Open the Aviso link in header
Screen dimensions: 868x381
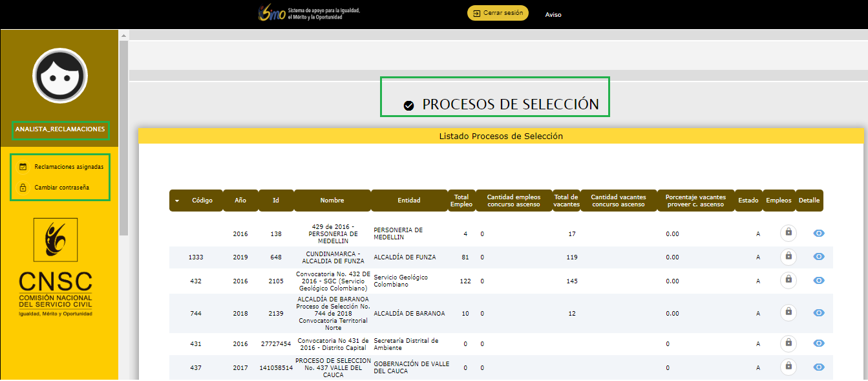pyautogui.click(x=553, y=14)
